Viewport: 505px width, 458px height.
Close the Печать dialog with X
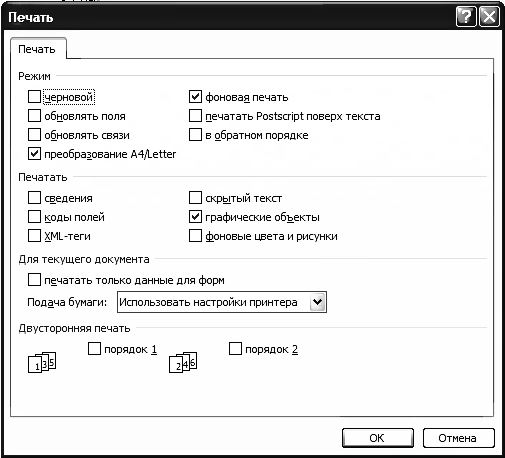[x=489, y=16]
